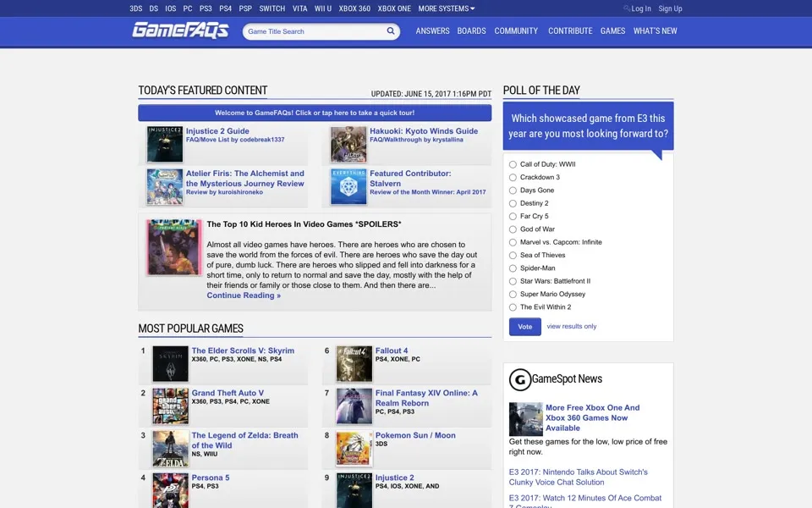Click the search magnifier icon
This screenshot has height=508, width=812.
click(x=391, y=31)
